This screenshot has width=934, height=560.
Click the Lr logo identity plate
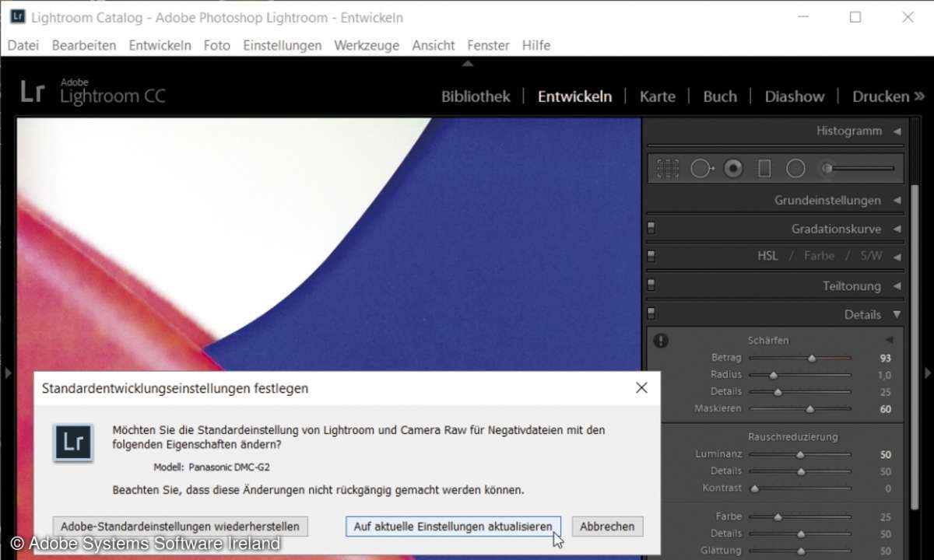point(33,92)
